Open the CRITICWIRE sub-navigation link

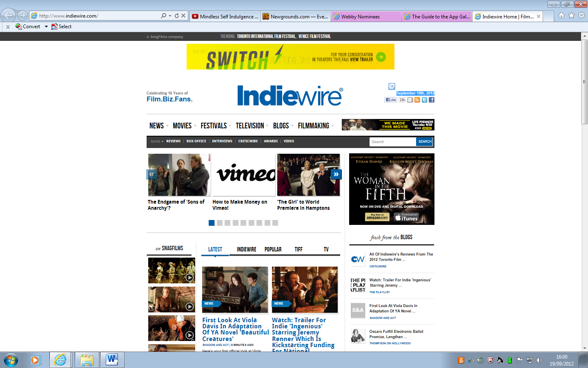click(x=248, y=141)
